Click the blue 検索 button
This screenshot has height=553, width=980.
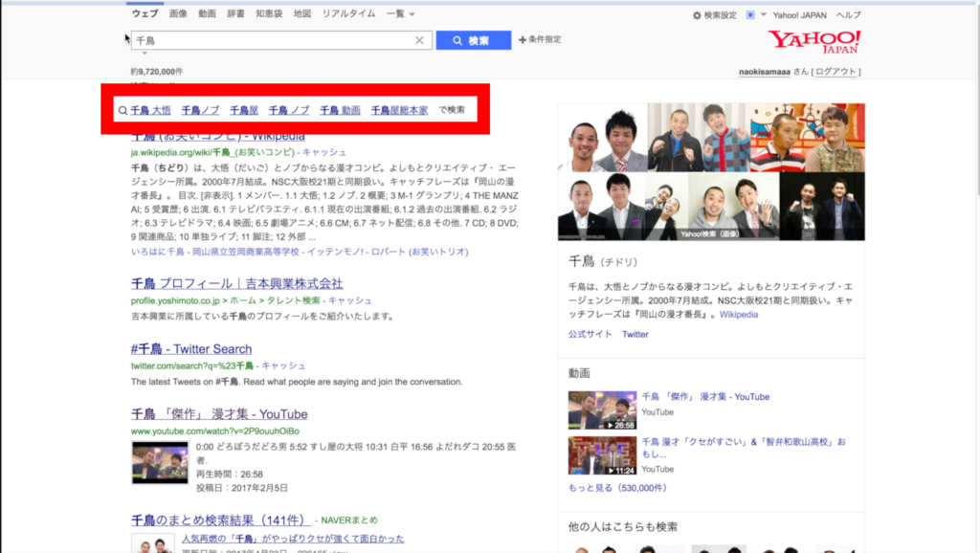coord(473,40)
